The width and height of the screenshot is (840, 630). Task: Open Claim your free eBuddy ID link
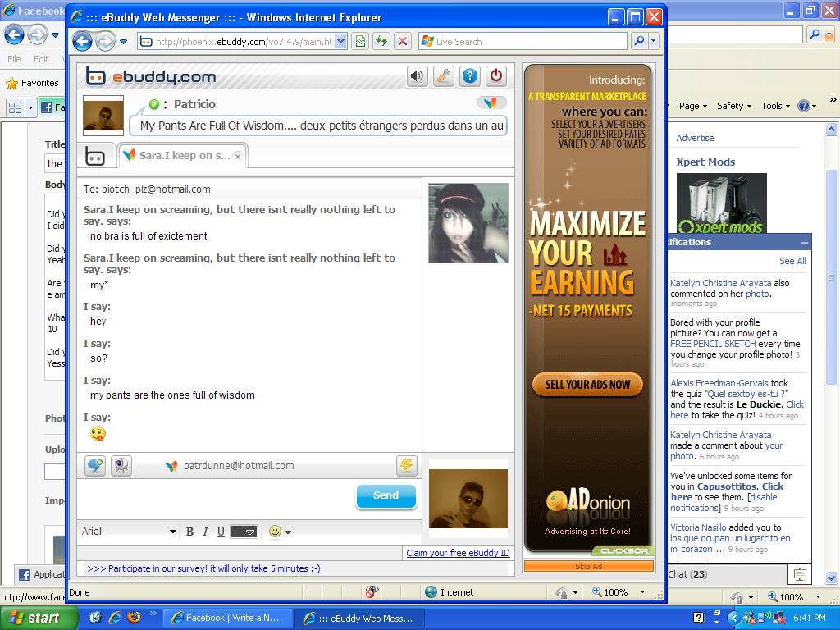pyautogui.click(x=458, y=553)
